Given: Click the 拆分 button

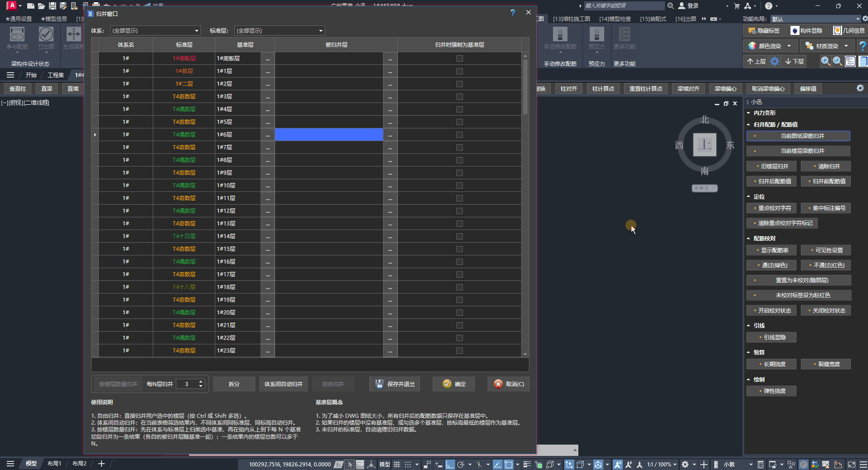Looking at the screenshot, I should pos(234,384).
